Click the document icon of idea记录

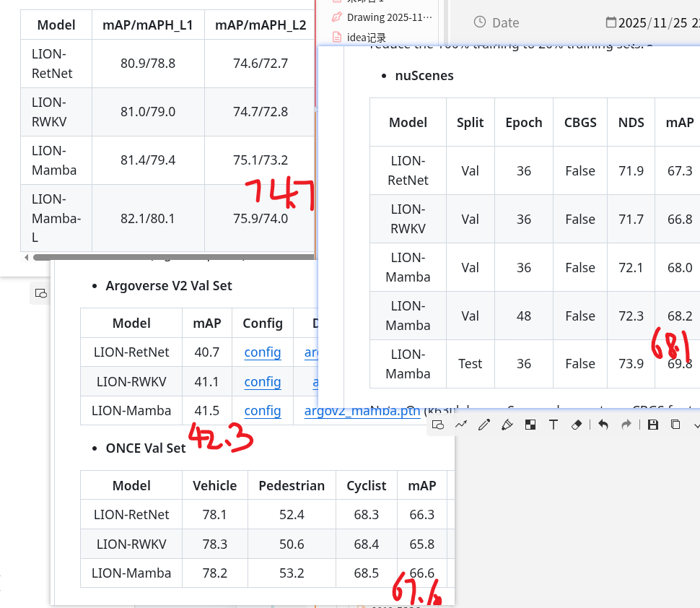[x=337, y=37]
